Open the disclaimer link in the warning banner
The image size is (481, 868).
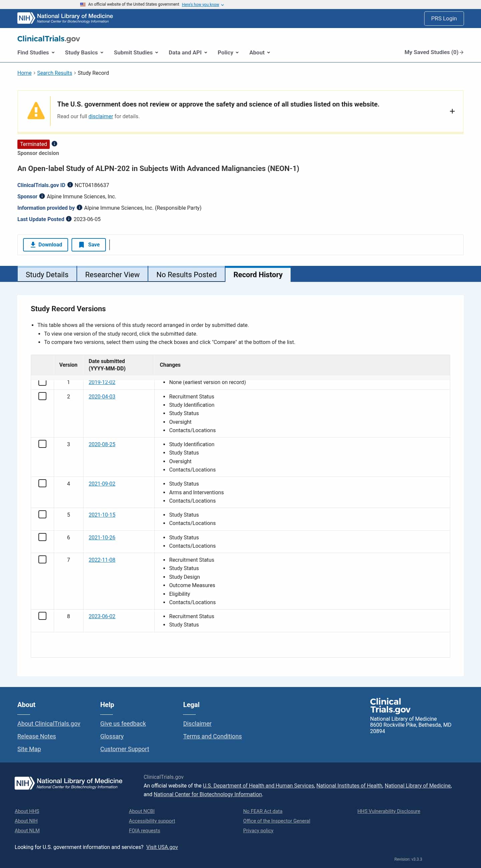101,116
